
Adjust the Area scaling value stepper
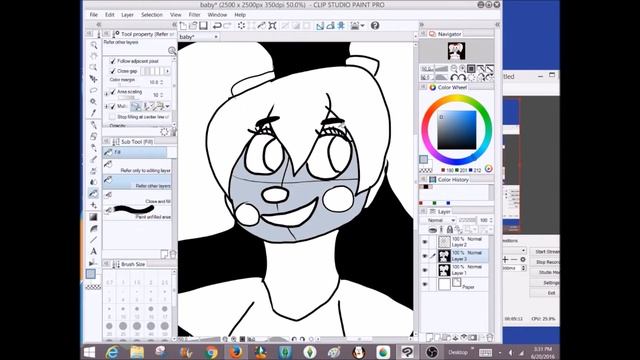click(x=162, y=95)
